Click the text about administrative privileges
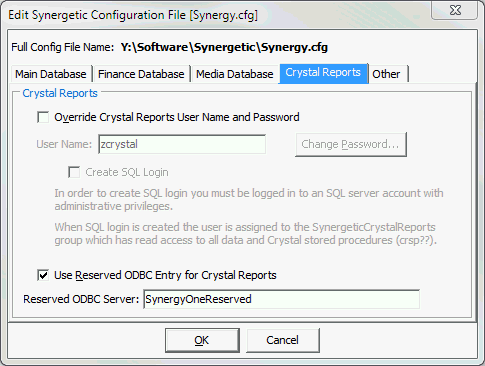485x366 pixels. click(249, 200)
